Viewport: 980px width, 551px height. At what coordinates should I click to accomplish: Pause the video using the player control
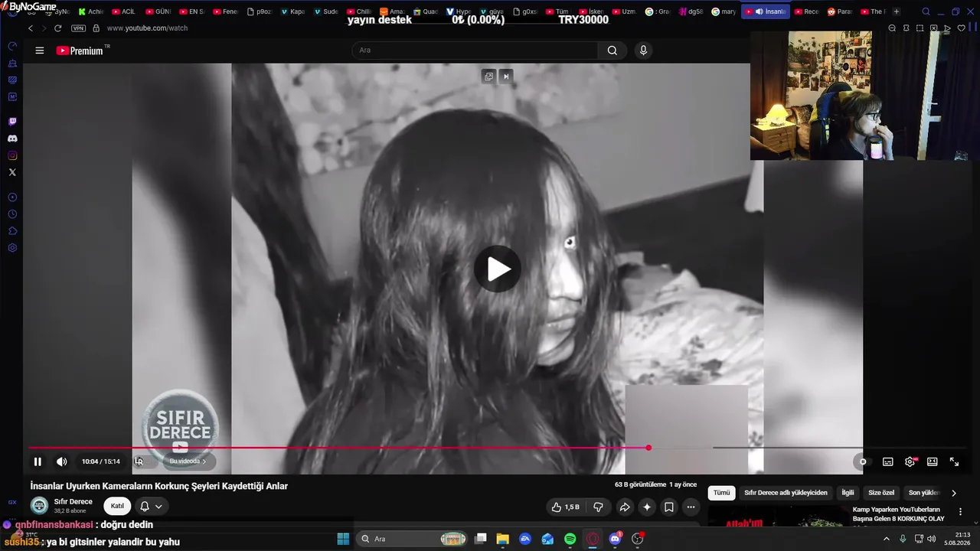38,461
